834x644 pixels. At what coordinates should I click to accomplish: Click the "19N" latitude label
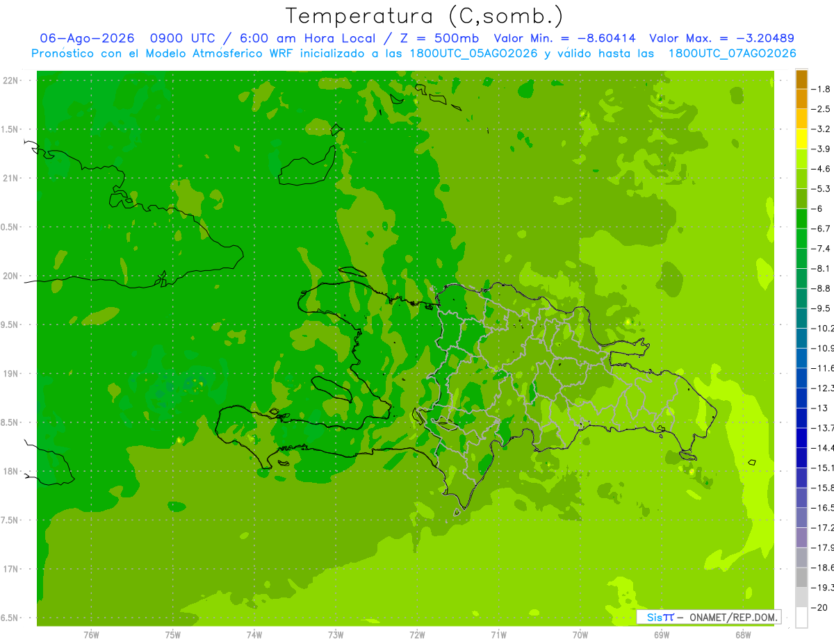pyautogui.click(x=12, y=374)
